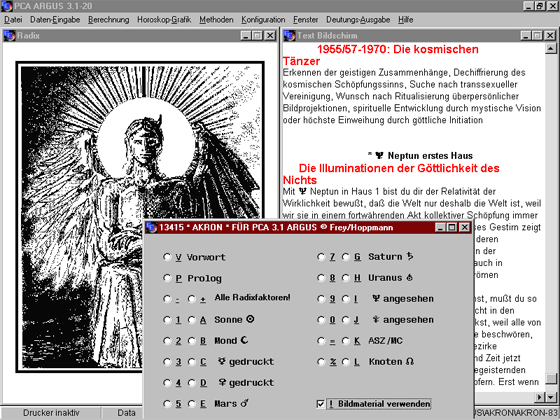Select the equals-sign radio beside ASZ/MC
Image resolution: width=560 pixels, height=420 pixels.
click(x=321, y=341)
